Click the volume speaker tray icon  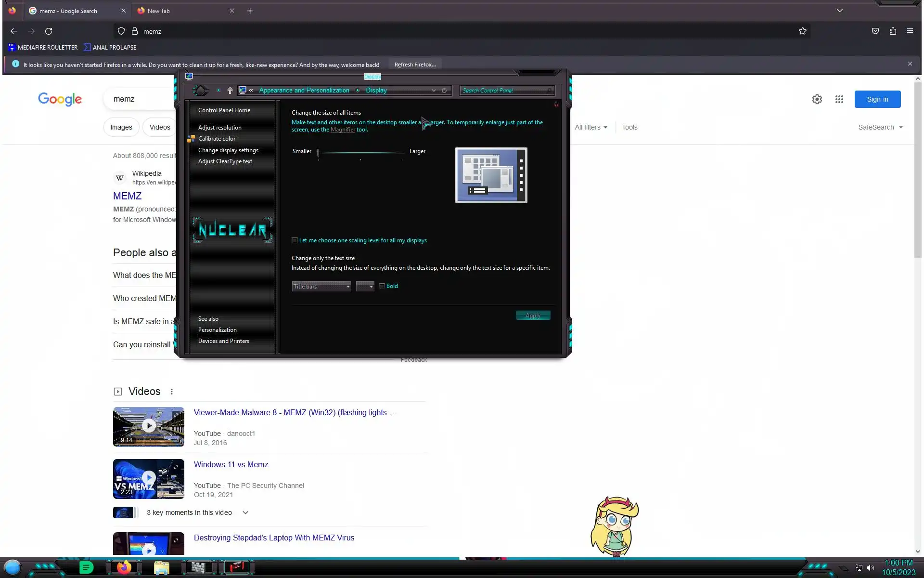[x=871, y=568]
